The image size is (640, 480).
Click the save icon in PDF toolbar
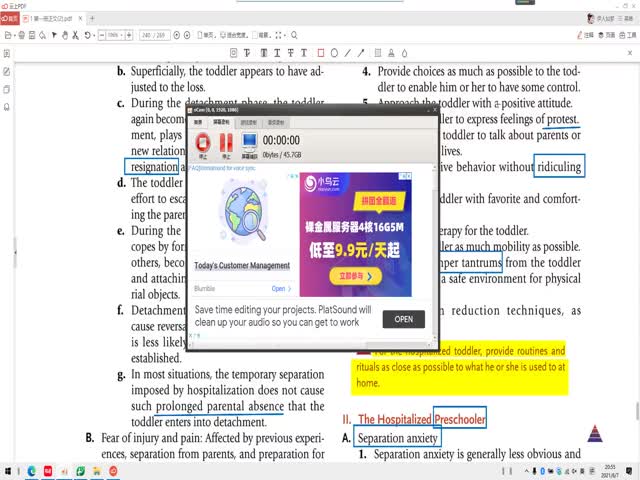[x=32, y=35]
